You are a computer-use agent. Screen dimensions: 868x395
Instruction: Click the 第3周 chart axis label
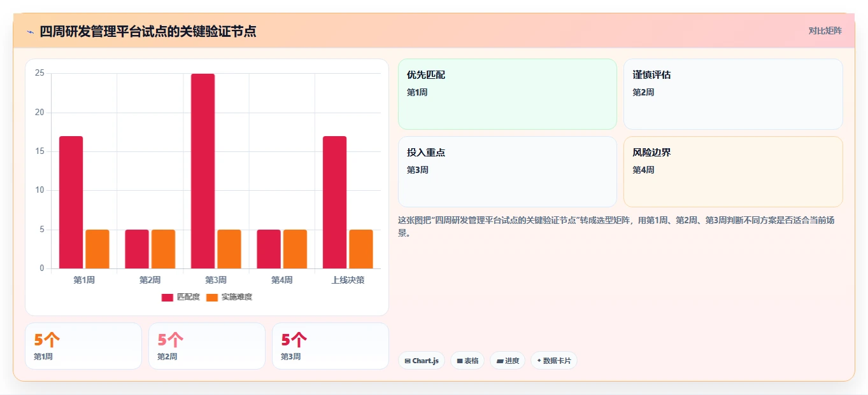[x=216, y=280]
